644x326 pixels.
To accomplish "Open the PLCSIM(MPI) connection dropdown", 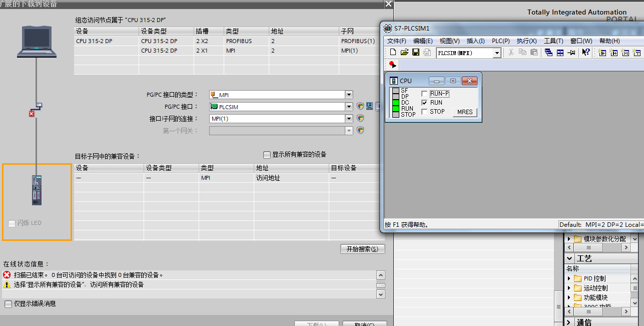I will (497, 53).
